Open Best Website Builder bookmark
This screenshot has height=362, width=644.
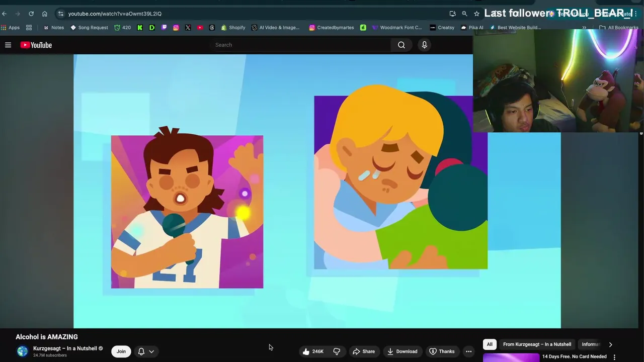pos(515,28)
